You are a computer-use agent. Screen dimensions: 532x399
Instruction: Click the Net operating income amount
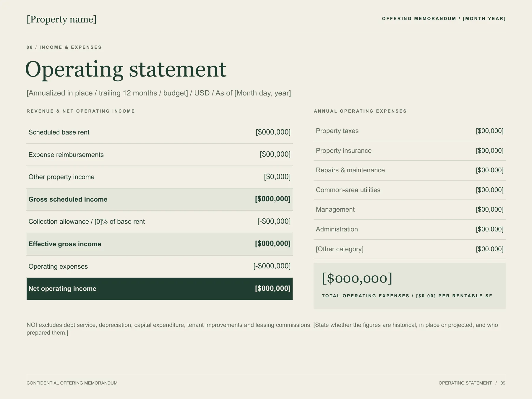tap(273, 288)
